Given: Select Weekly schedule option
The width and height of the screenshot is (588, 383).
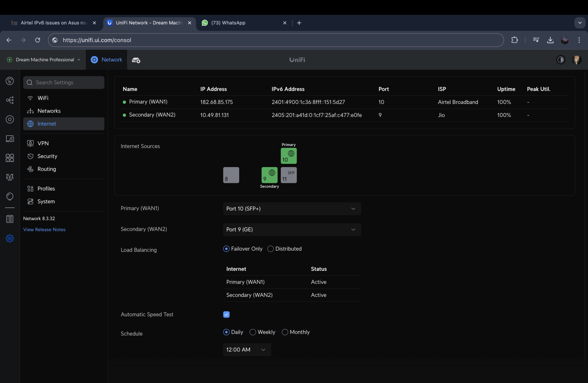Looking at the screenshot, I should click(x=262, y=332).
